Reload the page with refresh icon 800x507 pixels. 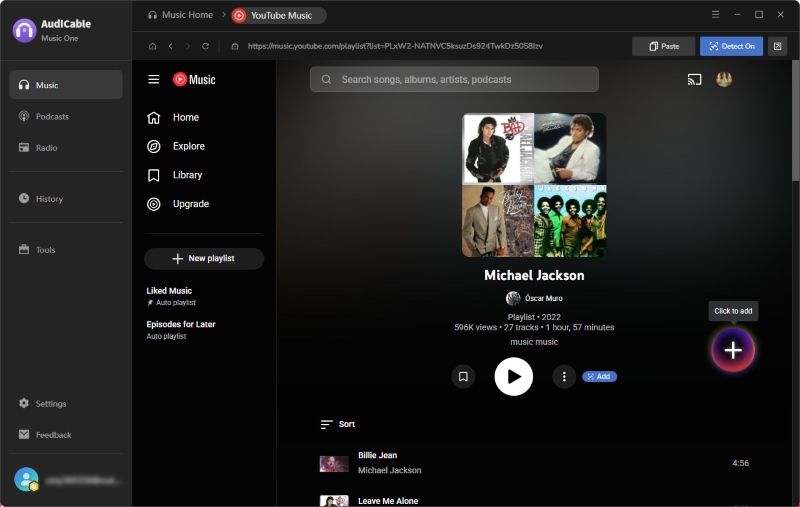tap(205, 46)
